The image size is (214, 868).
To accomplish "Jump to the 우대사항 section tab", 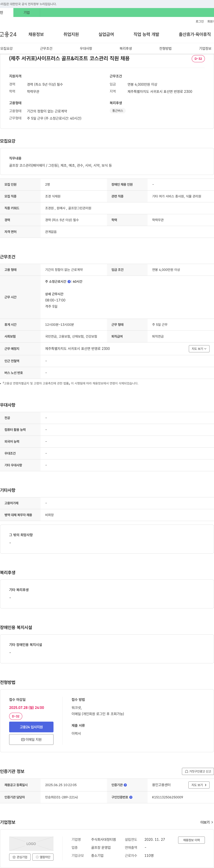I will point(86,48).
